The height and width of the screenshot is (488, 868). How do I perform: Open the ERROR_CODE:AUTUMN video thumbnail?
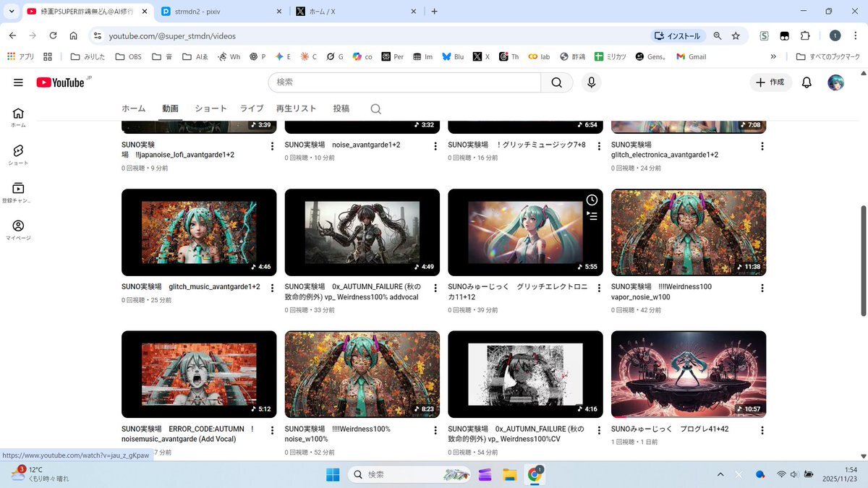(199, 374)
